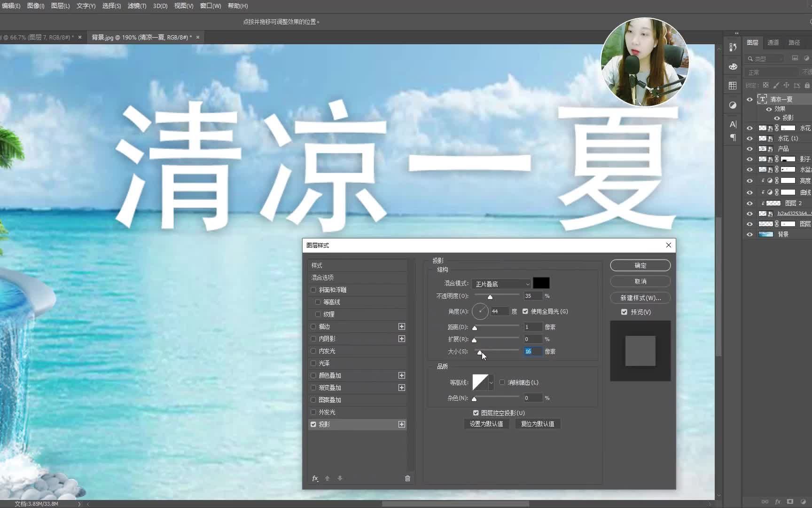Hide the 背景 layer via eye icon
The width and height of the screenshot is (812, 508).
click(750, 234)
